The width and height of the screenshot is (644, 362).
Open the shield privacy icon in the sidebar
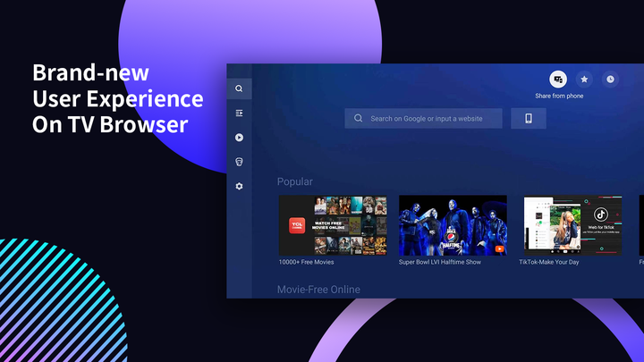(x=239, y=162)
